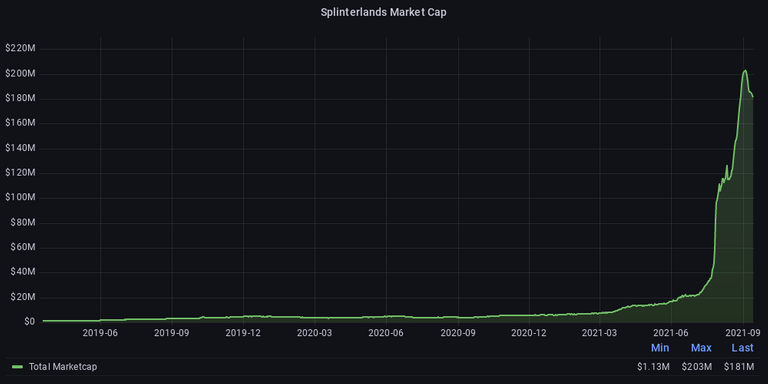Image resolution: width=768 pixels, height=384 pixels.
Task: Click the 2019-09 x-axis date label
Action: 172,333
